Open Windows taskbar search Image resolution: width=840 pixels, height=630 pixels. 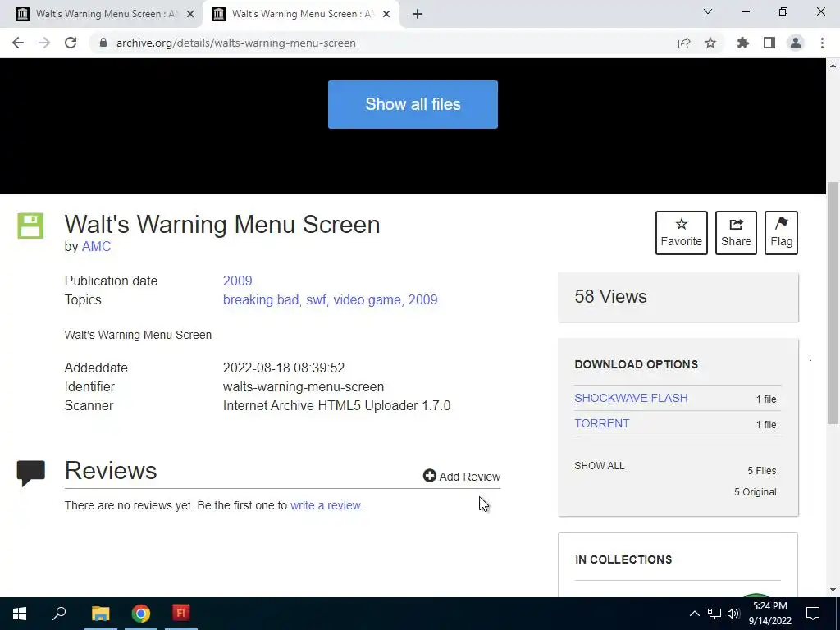[59, 614]
